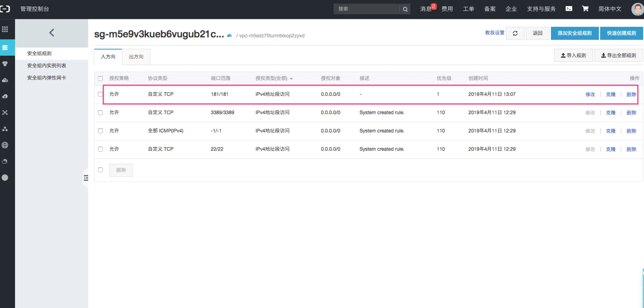Click the back chevron in side panel
This screenshot has width=644, height=308.
tap(52, 33)
